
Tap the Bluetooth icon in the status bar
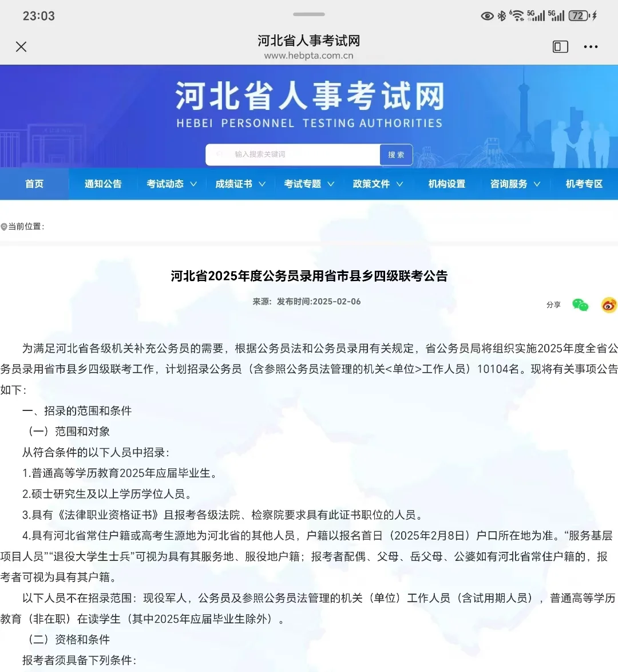(502, 15)
